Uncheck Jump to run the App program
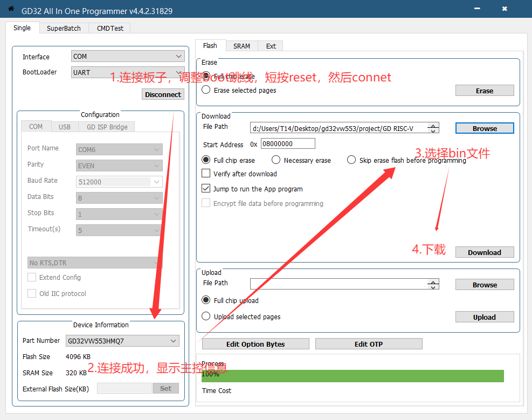 [206, 189]
